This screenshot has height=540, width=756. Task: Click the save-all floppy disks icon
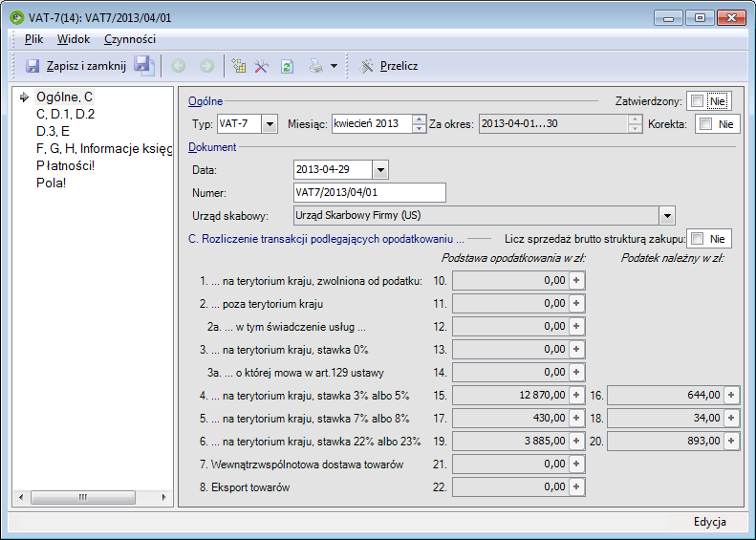[143, 66]
